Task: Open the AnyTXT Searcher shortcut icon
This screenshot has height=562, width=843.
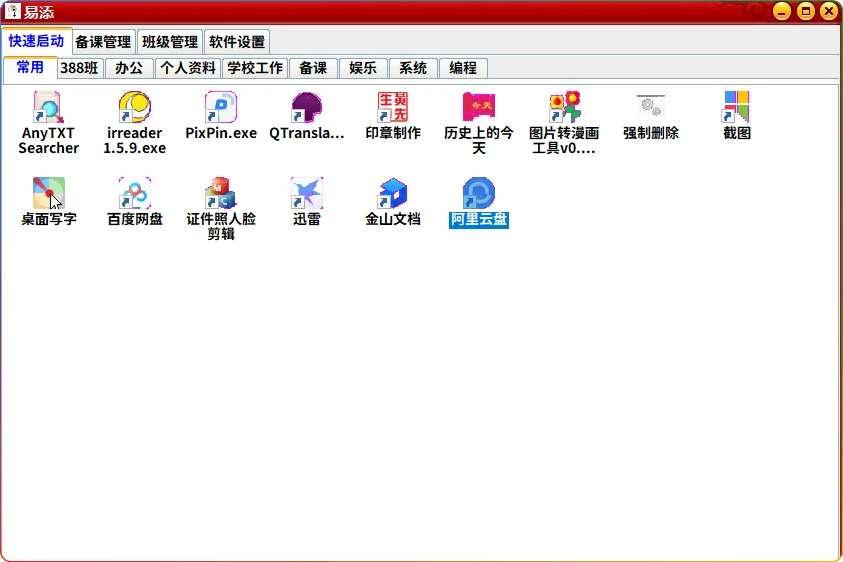Action: click(48, 106)
